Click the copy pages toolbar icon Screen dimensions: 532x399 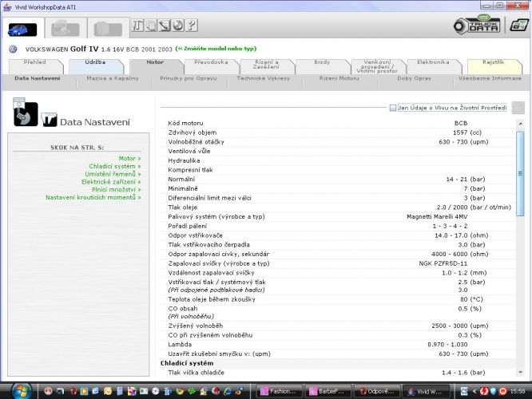pyautogui.click(x=151, y=26)
